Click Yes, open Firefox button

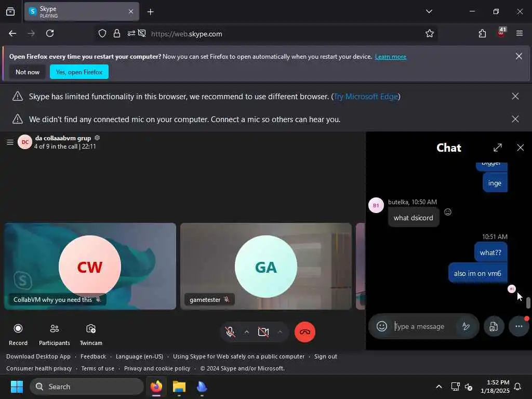tap(79, 72)
